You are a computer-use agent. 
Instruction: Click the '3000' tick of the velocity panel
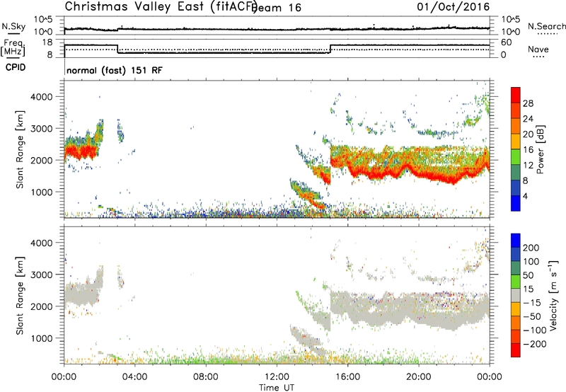(42, 275)
